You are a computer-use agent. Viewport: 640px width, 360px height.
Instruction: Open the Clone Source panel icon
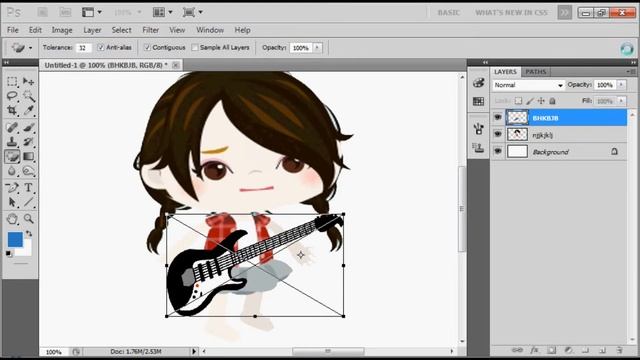click(478, 147)
